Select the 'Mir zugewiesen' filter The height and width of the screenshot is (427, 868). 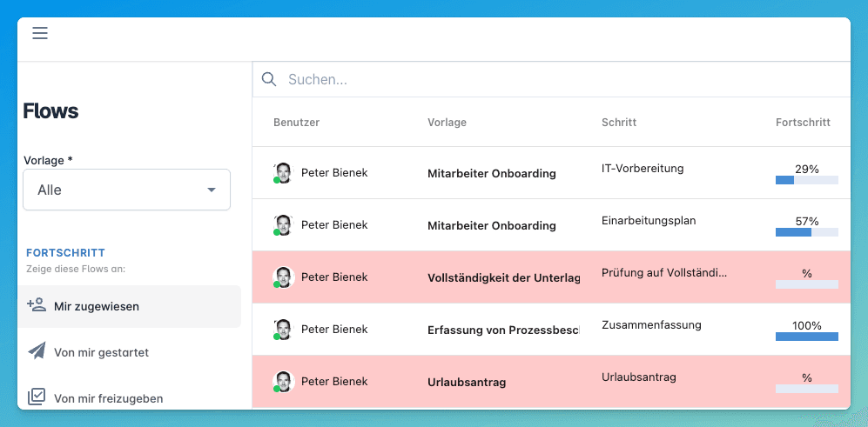coord(97,306)
